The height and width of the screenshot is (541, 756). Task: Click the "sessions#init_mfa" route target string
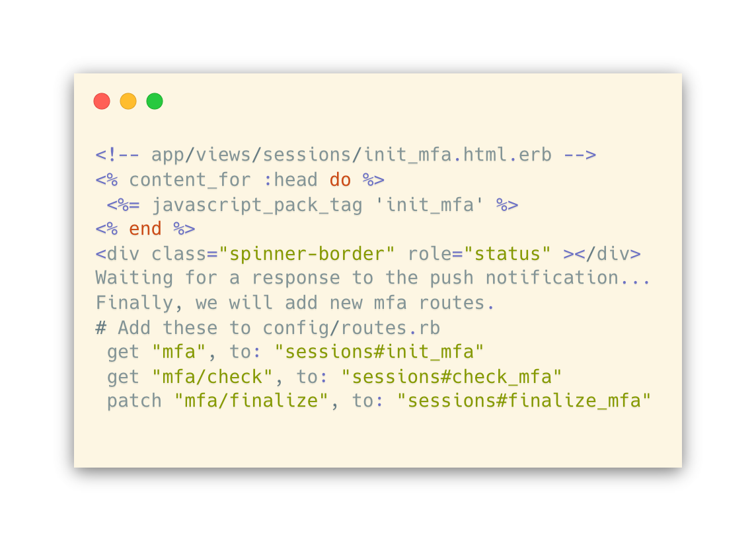(x=379, y=352)
